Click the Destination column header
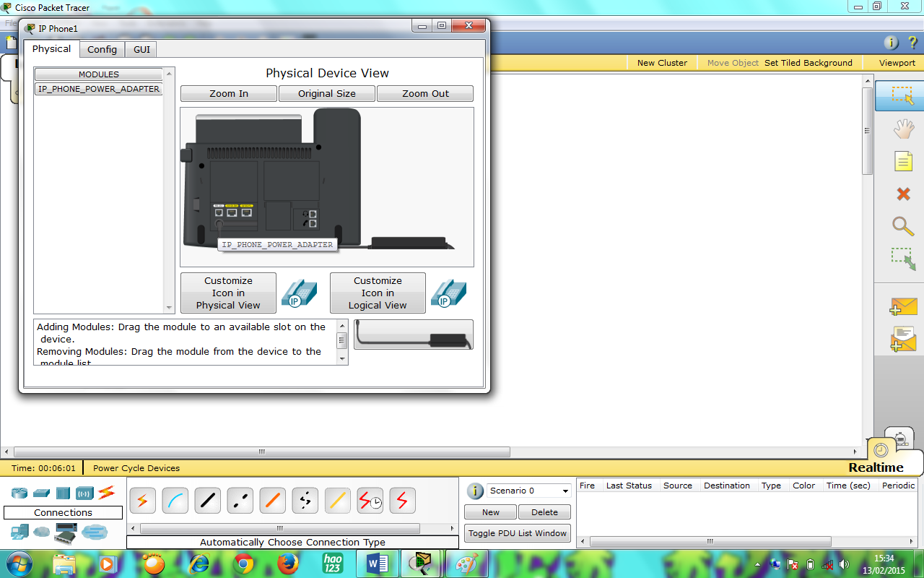This screenshot has width=924, height=578. tap(727, 486)
